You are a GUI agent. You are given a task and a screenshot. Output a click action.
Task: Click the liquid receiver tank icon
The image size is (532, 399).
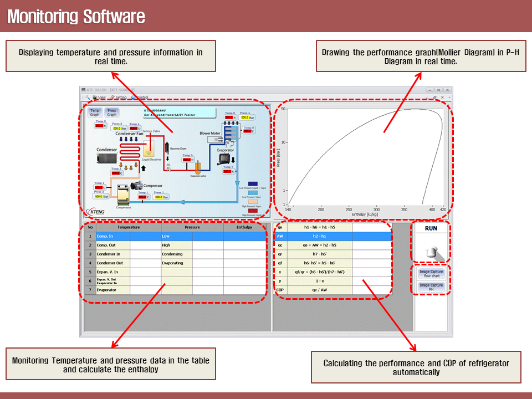pos(148,147)
